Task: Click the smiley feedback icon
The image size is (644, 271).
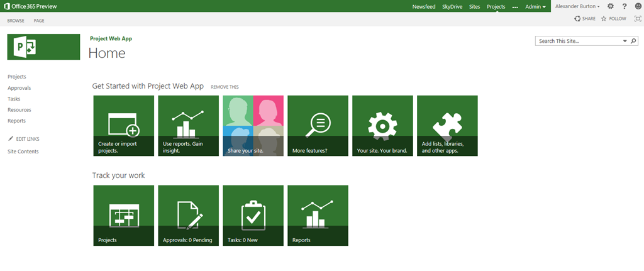Action: click(x=638, y=6)
